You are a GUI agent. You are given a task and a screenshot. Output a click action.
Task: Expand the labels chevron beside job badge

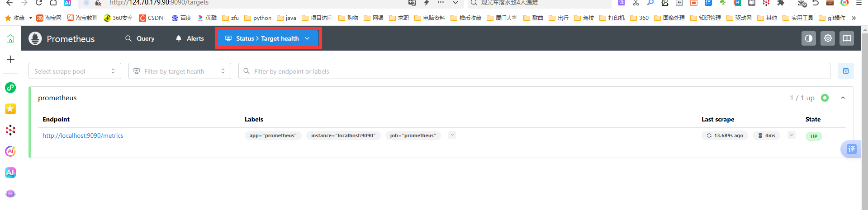coord(452,135)
